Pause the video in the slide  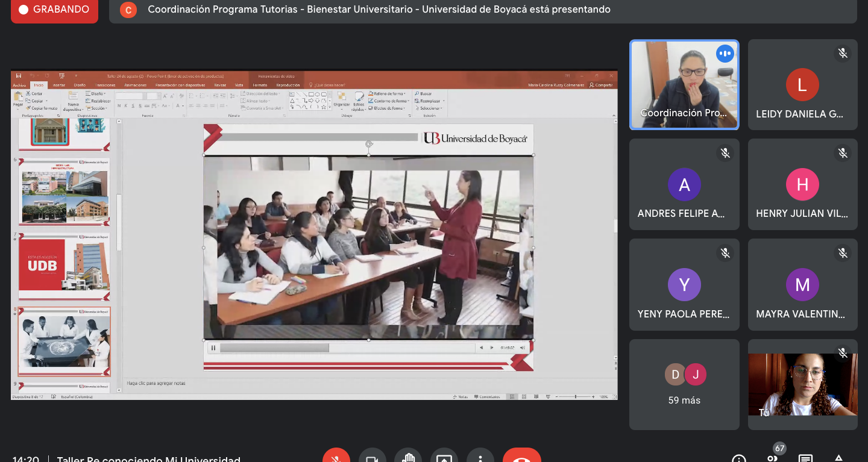click(213, 348)
